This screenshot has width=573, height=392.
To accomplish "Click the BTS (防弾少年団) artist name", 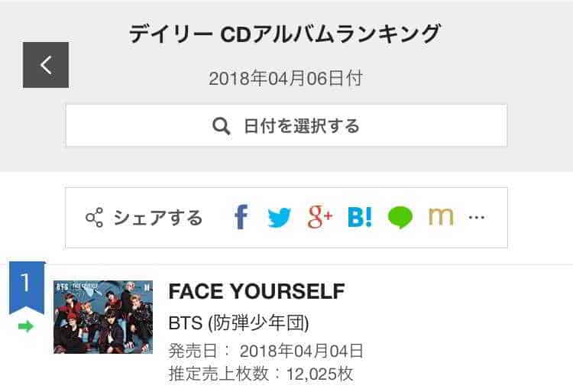I will 238,323.
